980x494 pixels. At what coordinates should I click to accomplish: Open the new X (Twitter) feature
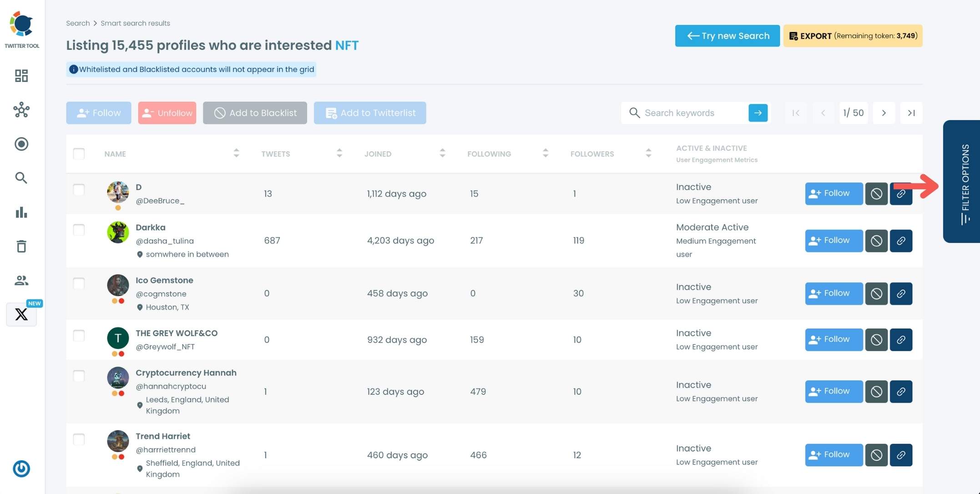[x=21, y=314]
